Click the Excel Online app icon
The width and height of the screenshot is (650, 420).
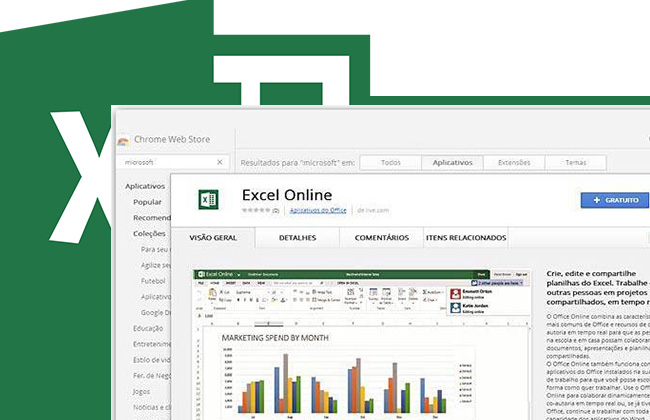pos(208,200)
